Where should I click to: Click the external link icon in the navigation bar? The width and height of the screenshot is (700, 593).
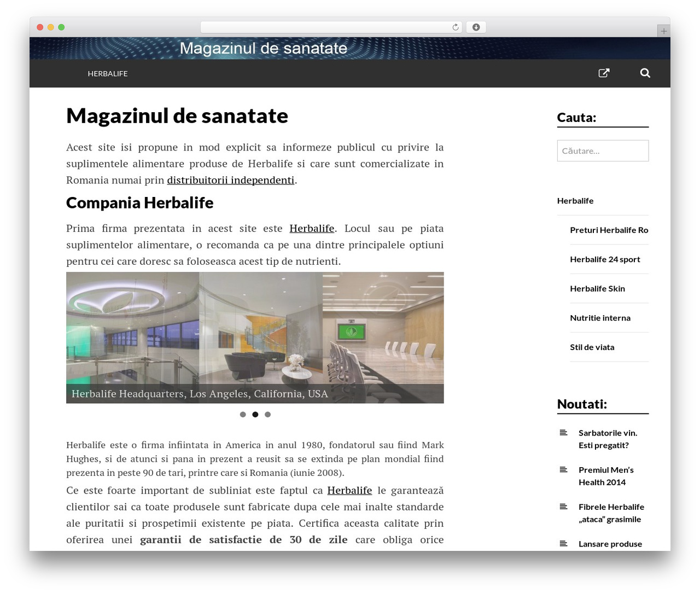coord(604,73)
